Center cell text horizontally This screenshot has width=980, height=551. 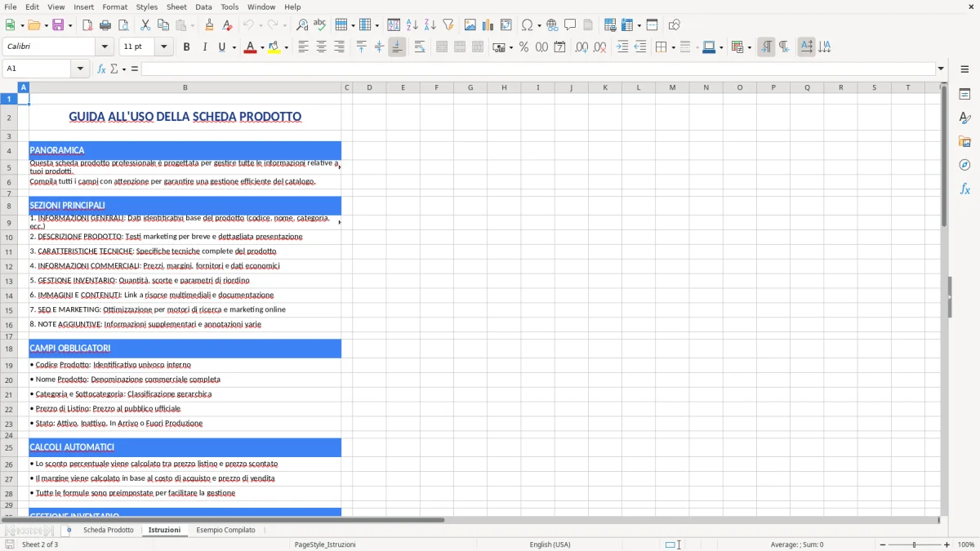(321, 47)
